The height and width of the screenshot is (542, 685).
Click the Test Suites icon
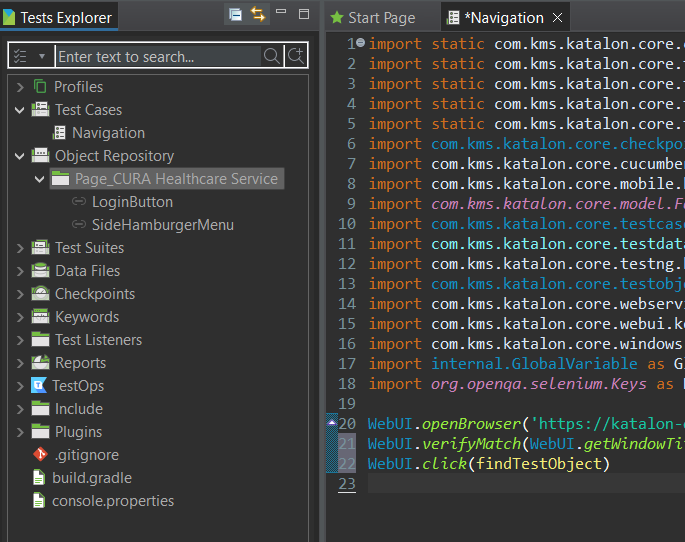pyautogui.click(x=40, y=247)
